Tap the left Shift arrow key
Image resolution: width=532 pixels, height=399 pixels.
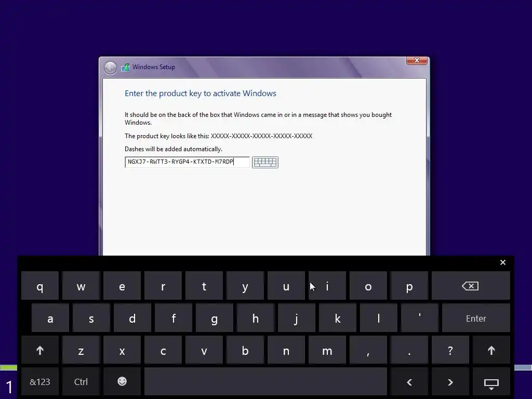(x=40, y=350)
